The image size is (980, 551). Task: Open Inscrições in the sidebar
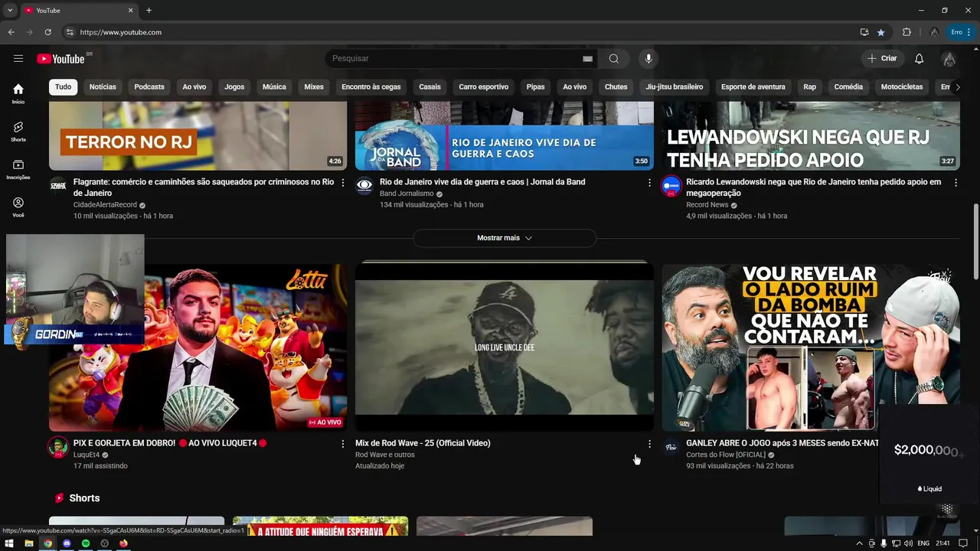click(x=18, y=170)
